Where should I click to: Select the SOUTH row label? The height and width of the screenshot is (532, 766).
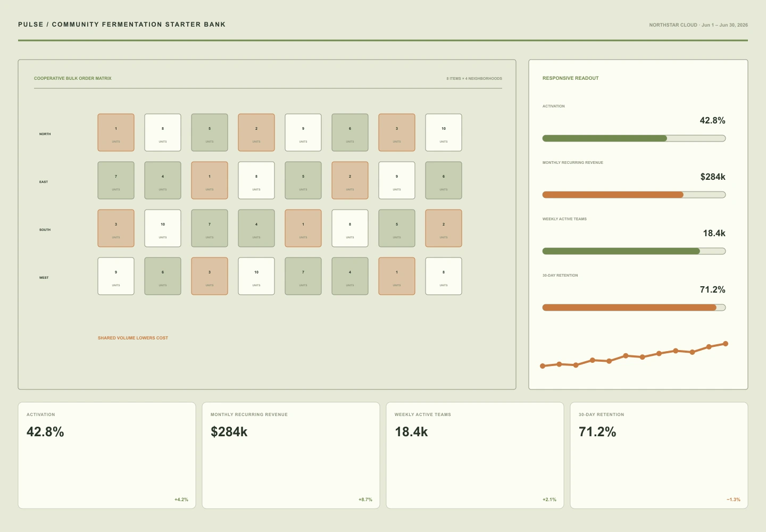45,230
